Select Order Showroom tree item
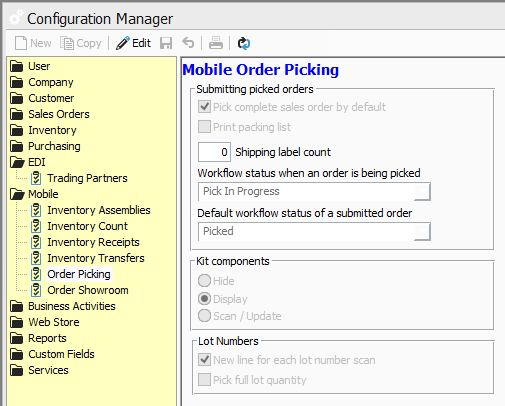Screen dimensions: 505x406 [88, 290]
